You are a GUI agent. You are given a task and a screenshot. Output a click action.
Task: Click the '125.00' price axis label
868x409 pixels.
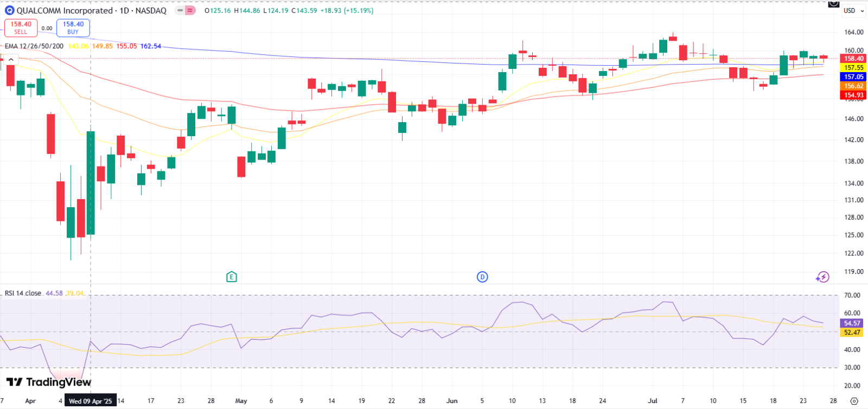tap(854, 235)
